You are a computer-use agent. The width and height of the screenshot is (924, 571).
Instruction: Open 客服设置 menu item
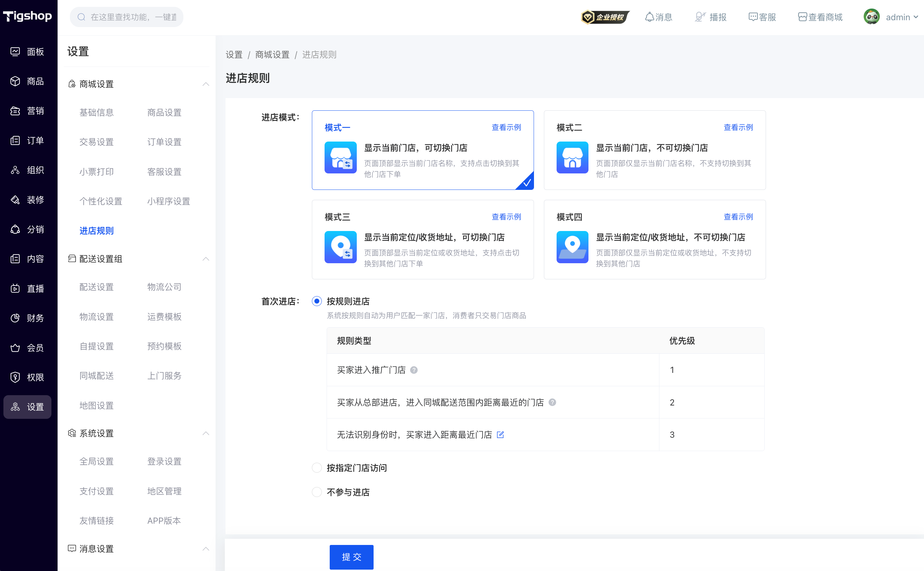(x=164, y=172)
